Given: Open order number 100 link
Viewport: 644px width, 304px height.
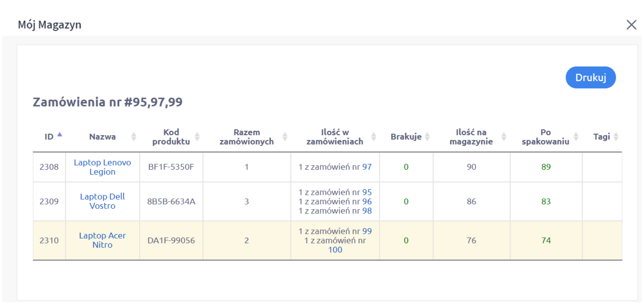Looking at the screenshot, I should click(335, 250).
